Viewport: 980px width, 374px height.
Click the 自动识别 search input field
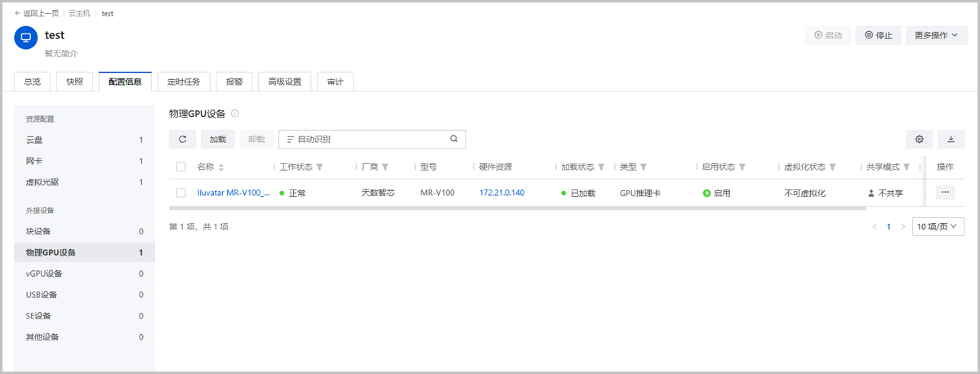[367, 140]
